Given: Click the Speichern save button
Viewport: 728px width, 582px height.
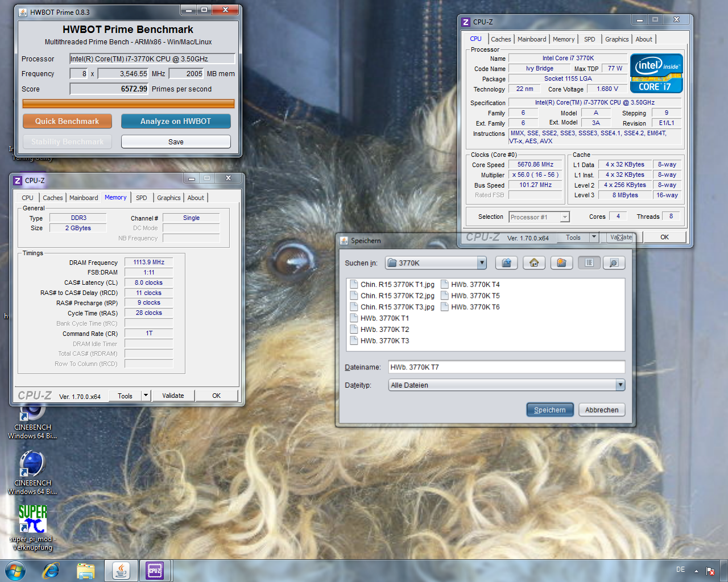Looking at the screenshot, I should tap(549, 410).
